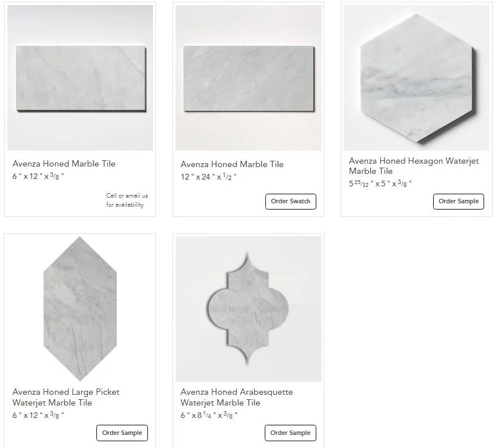Open the Avenza Honed Large Picket Waterjet title

(x=66, y=397)
